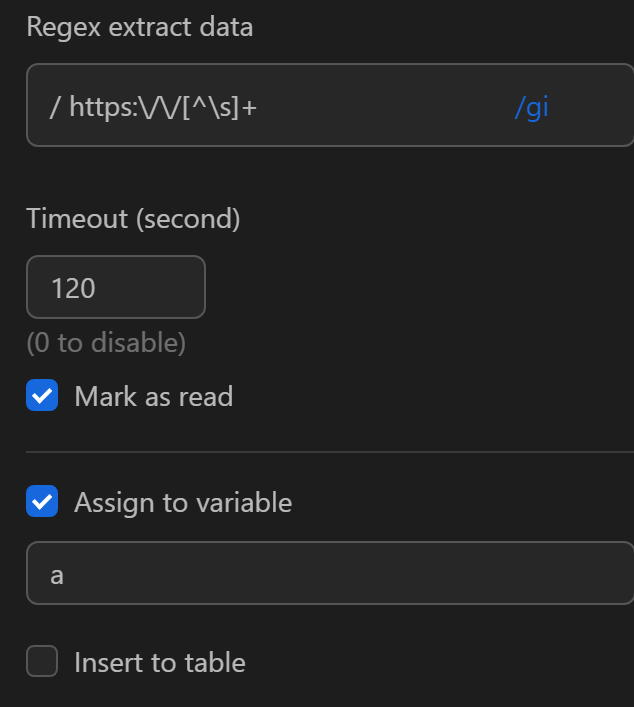634x707 pixels.
Task: Click the regex pattern input field
Action: tap(380, 106)
